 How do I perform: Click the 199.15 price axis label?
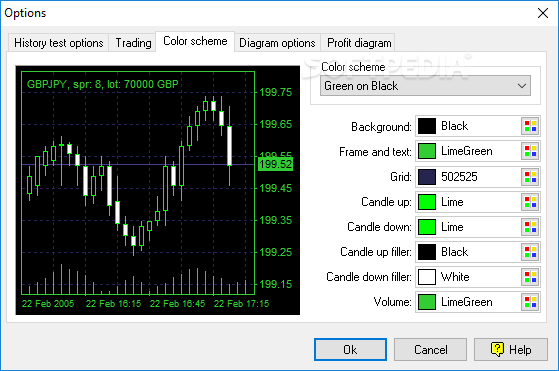point(276,284)
